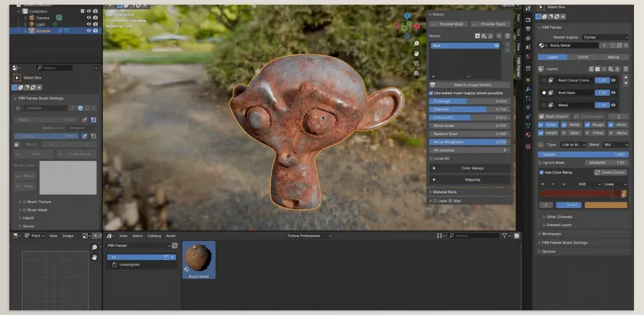Toggle the Use Color Ramp checkbox
Viewport: 644px width, 315px height.
coord(541,173)
